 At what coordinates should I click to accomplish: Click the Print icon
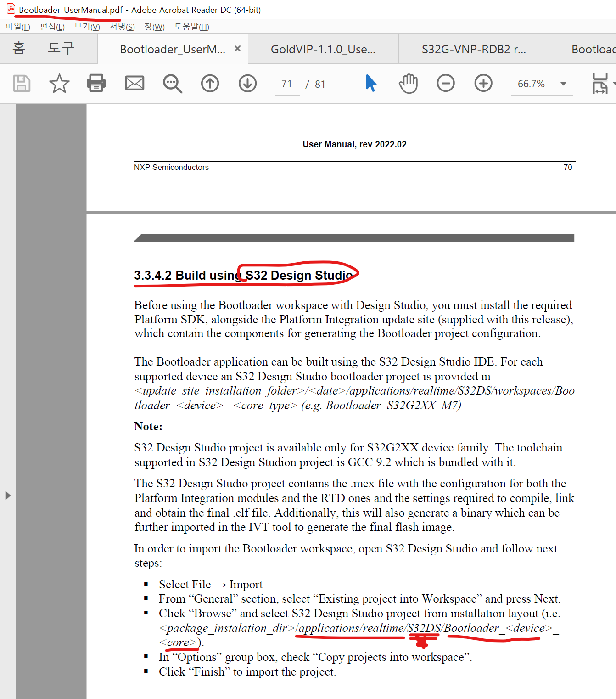[96, 83]
